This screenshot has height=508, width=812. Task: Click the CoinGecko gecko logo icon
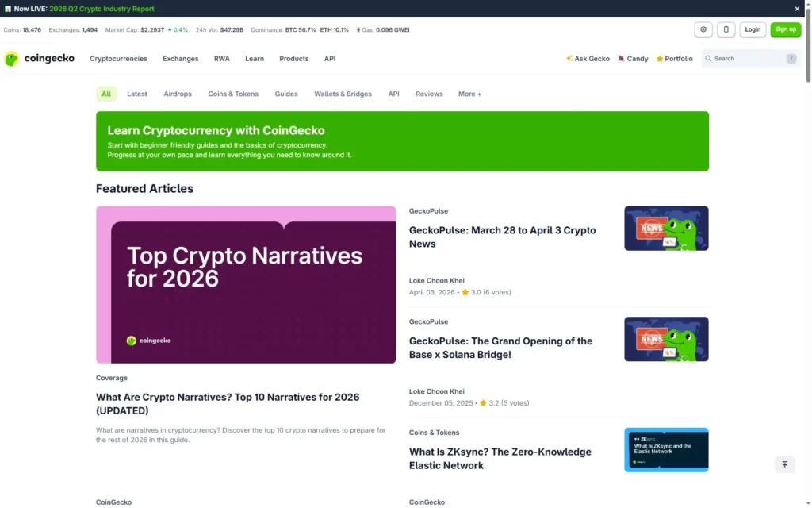click(11, 59)
